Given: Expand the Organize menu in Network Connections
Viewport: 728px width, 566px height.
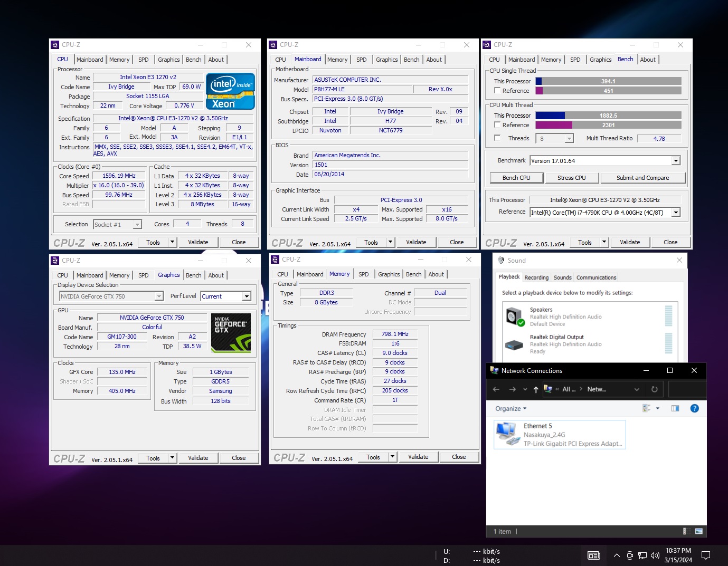Looking at the screenshot, I should coord(510,409).
